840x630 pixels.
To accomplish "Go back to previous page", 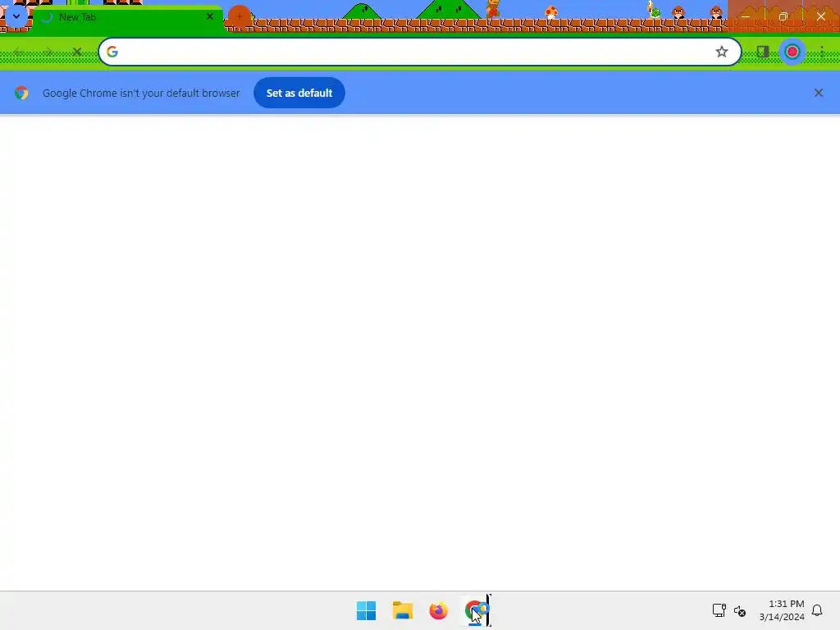I will 18,52.
